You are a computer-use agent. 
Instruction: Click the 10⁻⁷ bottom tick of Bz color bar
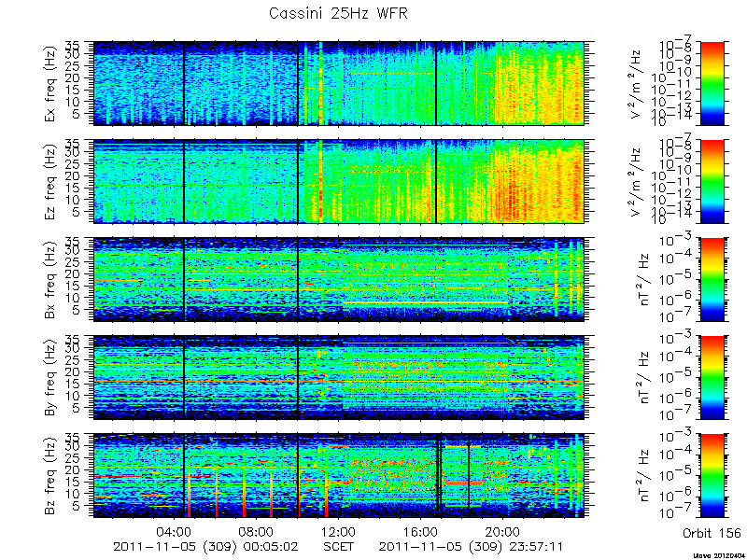pyautogui.click(x=677, y=513)
